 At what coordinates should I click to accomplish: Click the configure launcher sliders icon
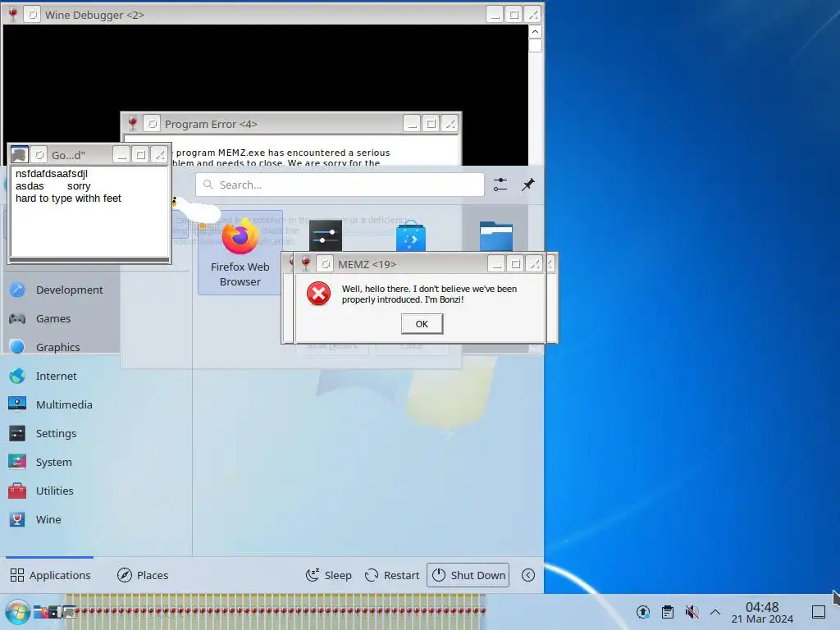[500, 185]
